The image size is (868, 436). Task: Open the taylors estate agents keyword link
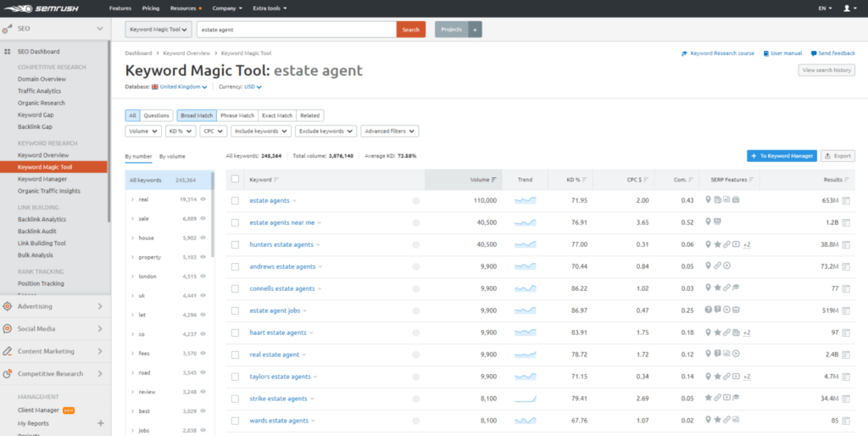(x=280, y=377)
